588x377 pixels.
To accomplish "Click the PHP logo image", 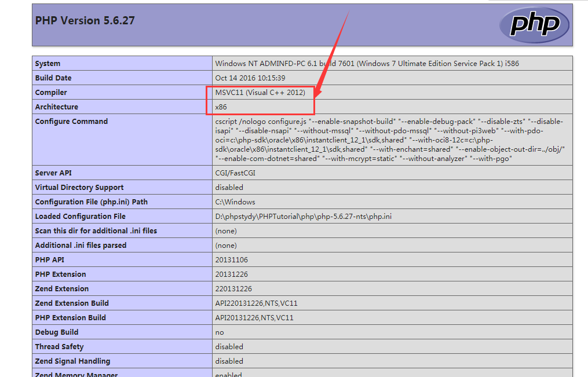I will (x=534, y=24).
